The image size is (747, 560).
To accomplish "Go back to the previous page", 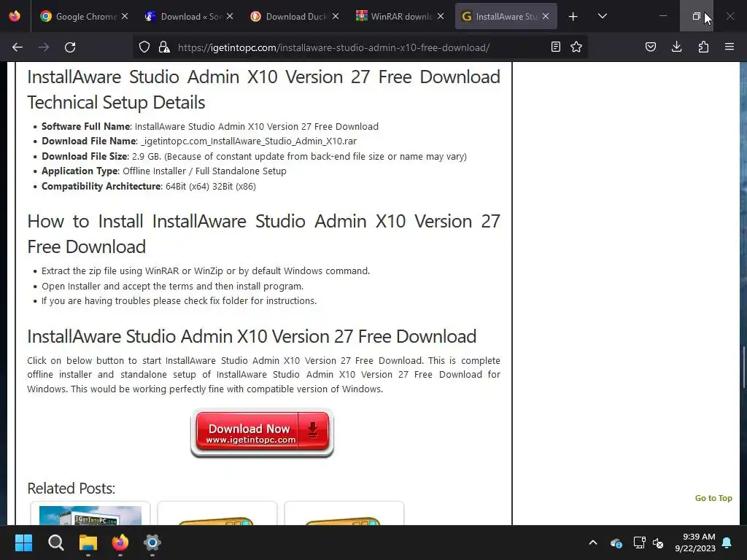I will tap(18, 47).
